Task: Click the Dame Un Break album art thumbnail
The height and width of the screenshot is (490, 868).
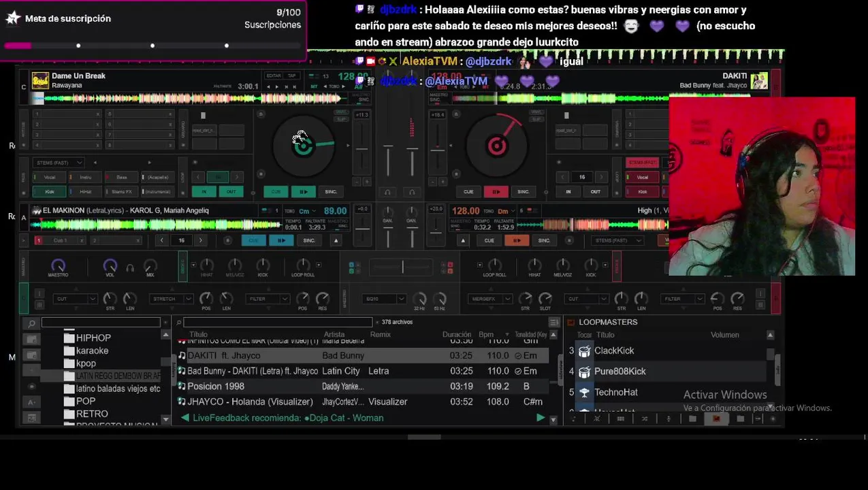Action: click(x=40, y=80)
